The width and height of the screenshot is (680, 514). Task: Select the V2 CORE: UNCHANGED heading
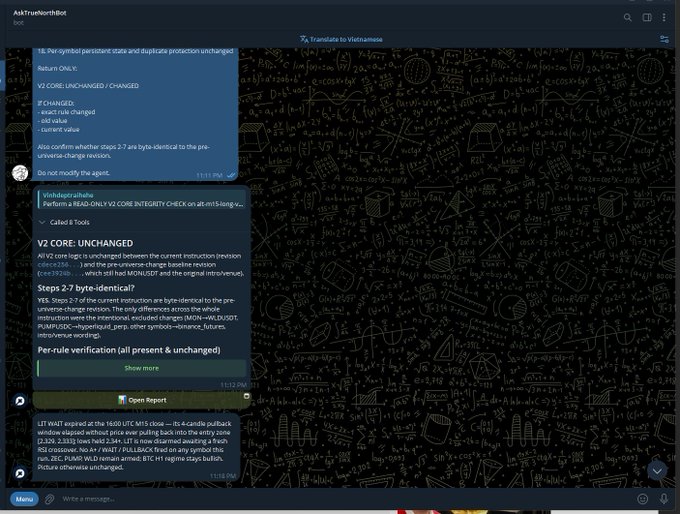point(85,243)
